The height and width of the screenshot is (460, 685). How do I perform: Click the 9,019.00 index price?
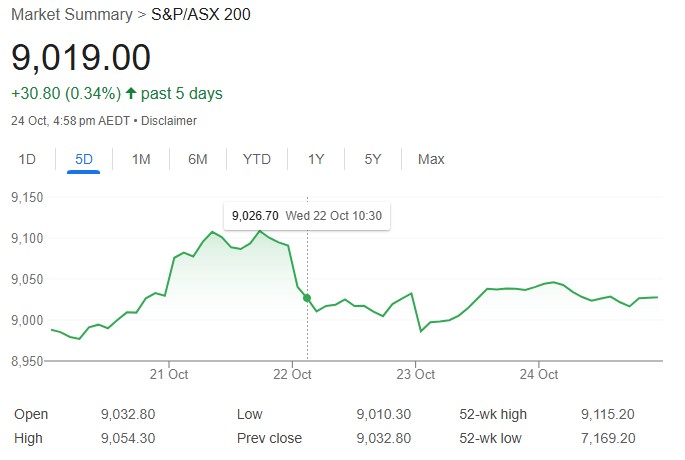coord(81,57)
